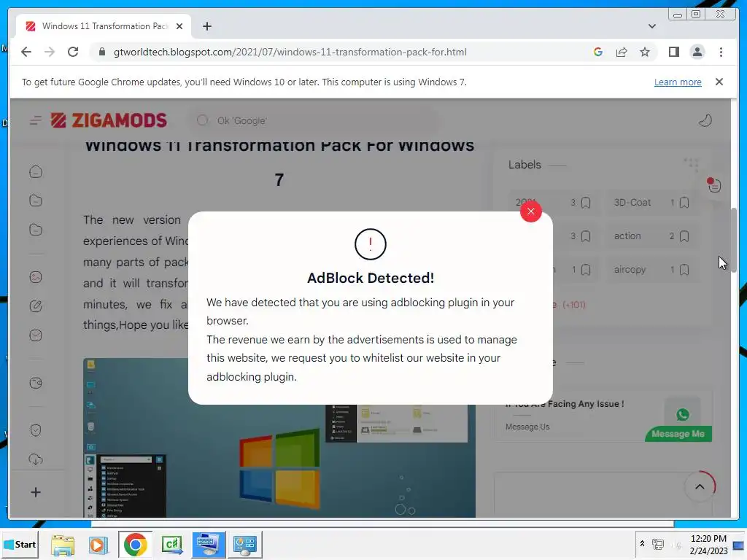
Task: Open Chrome three-dot menu
Action: coord(721,52)
